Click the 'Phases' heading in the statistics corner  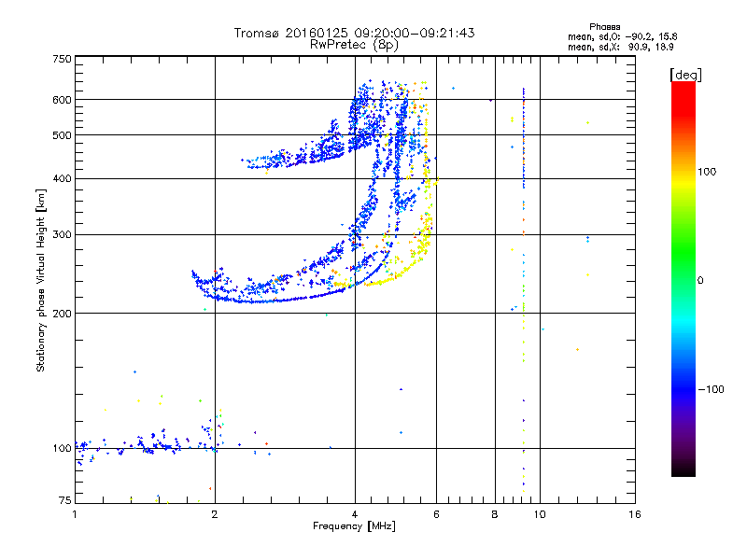pos(604,27)
